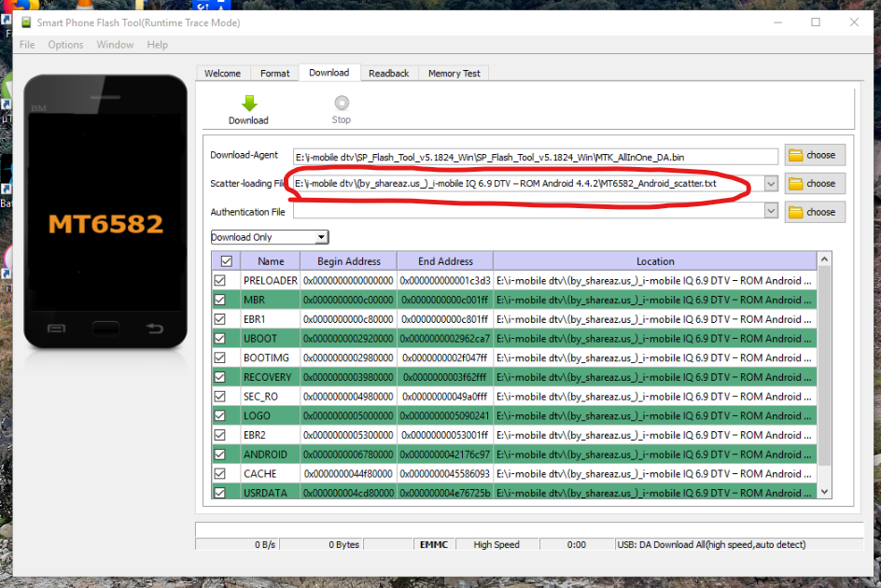Switch to the Welcome tab
The height and width of the screenshot is (588, 881).
pyautogui.click(x=222, y=73)
